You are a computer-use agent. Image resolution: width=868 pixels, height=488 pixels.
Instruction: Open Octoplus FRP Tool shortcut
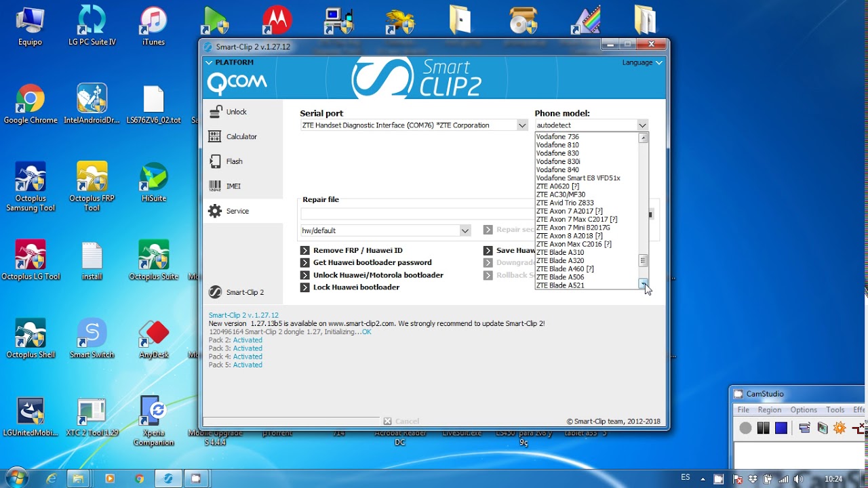pos(92,187)
